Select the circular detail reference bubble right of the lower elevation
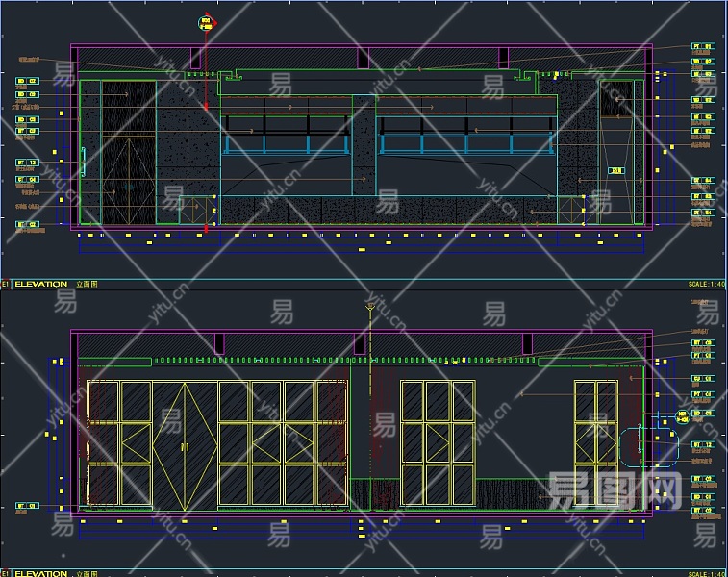The image size is (728, 577). tap(682, 416)
